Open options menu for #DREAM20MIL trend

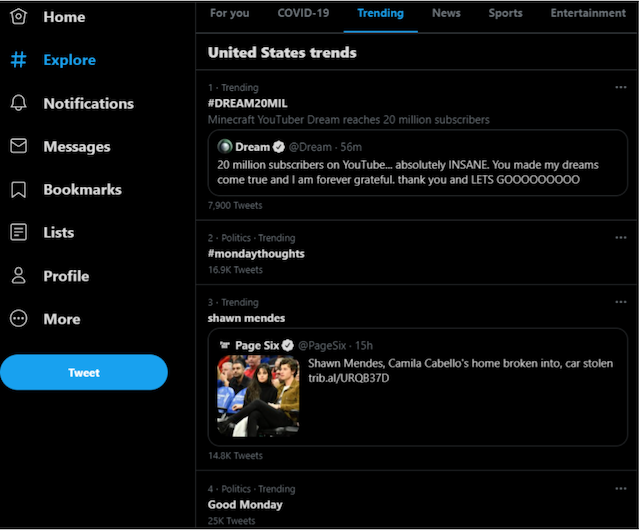[x=621, y=87]
